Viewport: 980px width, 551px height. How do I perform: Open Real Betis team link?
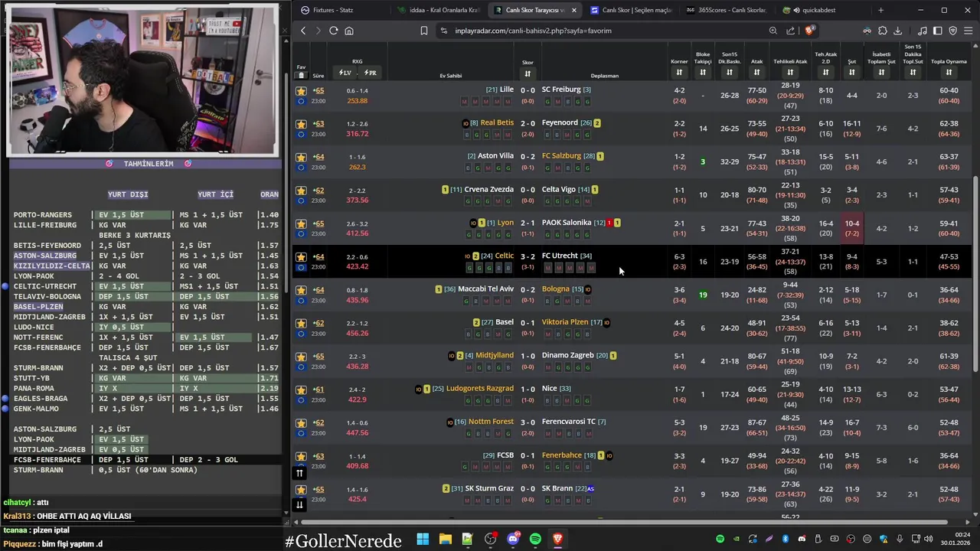pos(497,122)
